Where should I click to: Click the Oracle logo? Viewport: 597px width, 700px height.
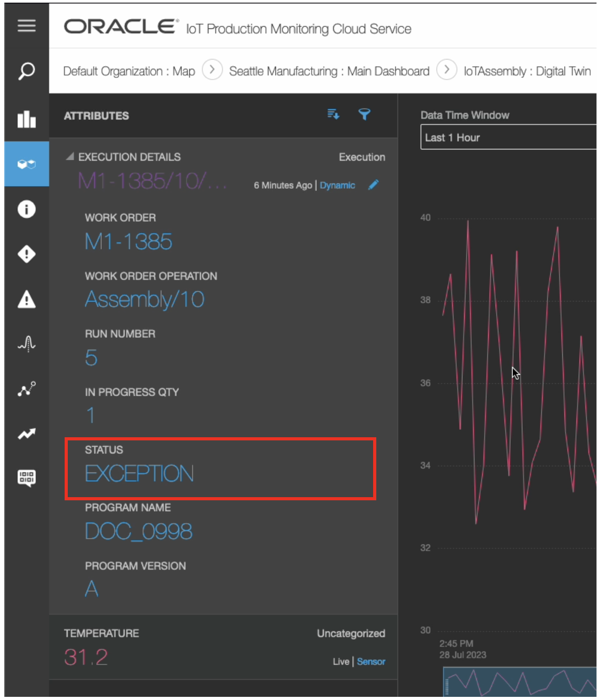point(121,27)
